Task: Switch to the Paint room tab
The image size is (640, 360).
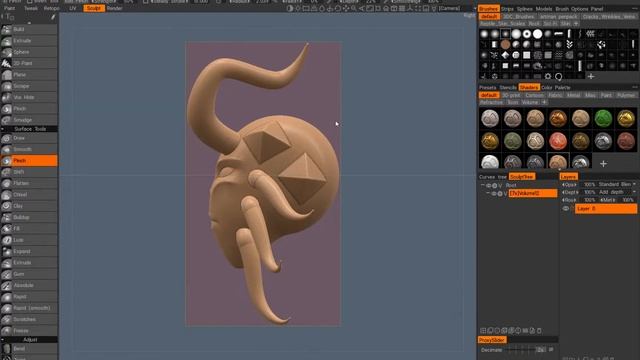Action: pos(9,8)
